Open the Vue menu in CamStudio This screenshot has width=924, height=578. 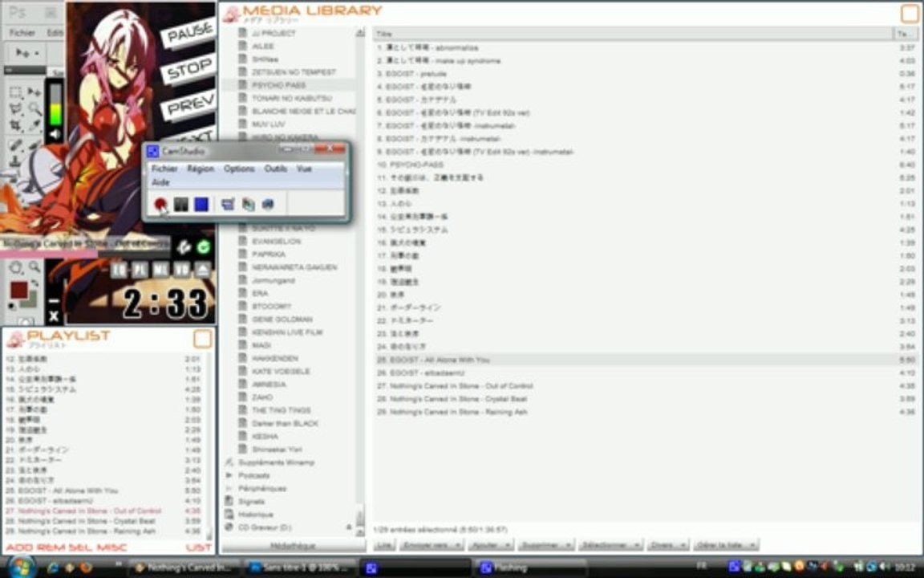pyautogui.click(x=304, y=169)
